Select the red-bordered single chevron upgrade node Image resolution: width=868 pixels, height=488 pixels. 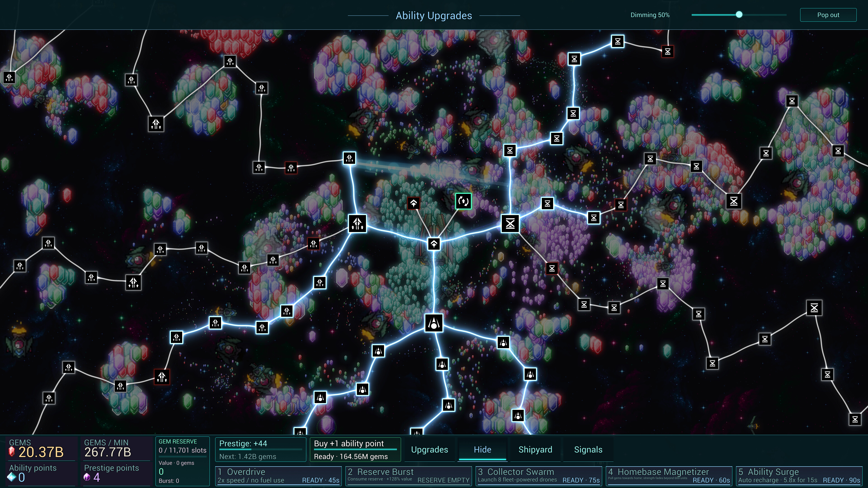413,203
